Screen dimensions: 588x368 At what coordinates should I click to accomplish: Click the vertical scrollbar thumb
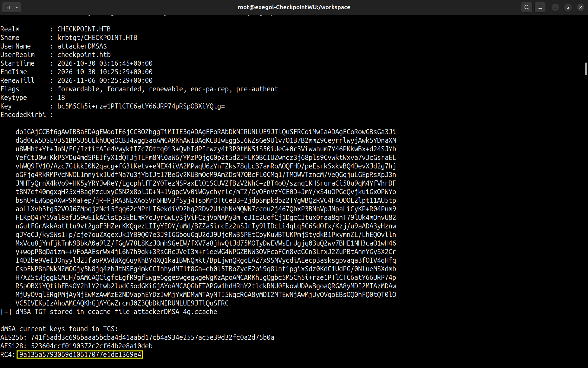coord(586,69)
